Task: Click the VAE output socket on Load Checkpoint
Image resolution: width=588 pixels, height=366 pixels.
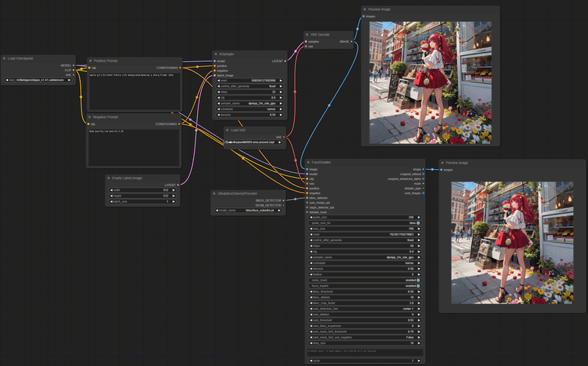Action: coord(73,75)
